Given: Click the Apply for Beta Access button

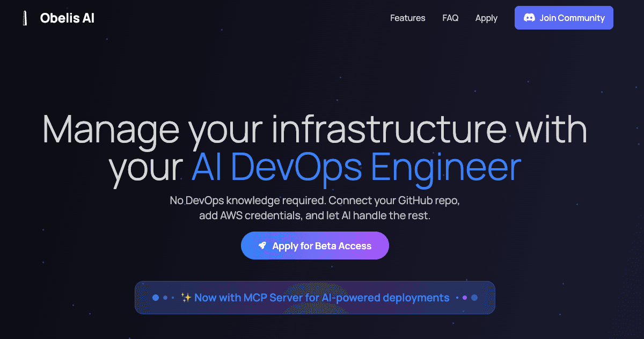Looking at the screenshot, I should coord(314,246).
